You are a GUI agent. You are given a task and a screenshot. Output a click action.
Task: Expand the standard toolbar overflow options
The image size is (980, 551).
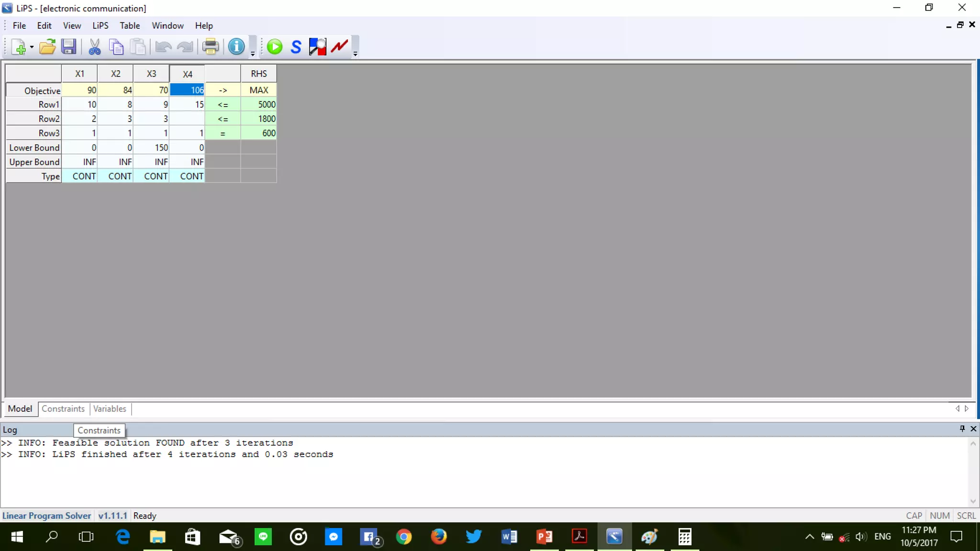[253, 54]
